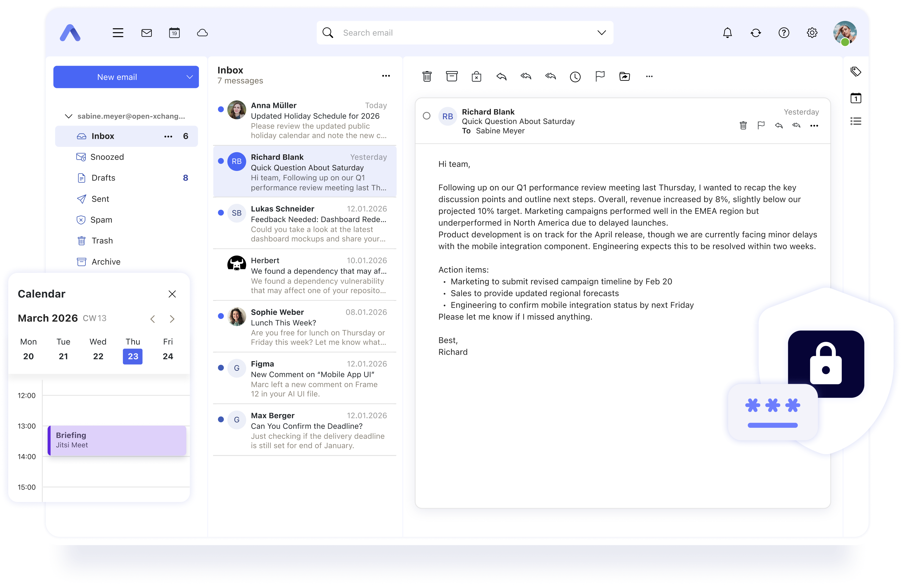Open the Calendar app icon in top bar
The width and height of the screenshot is (902, 588).
coord(174,33)
